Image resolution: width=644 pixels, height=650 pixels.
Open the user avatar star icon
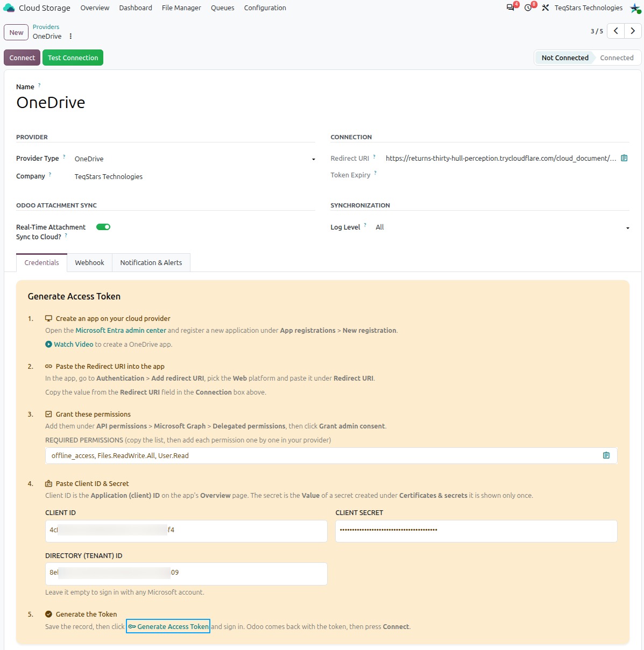coord(635,8)
